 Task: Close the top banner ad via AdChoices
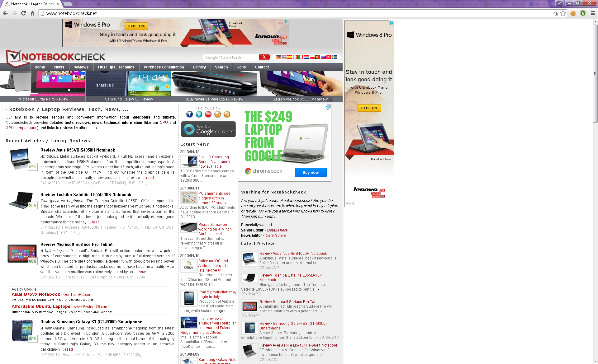point(287,21)
